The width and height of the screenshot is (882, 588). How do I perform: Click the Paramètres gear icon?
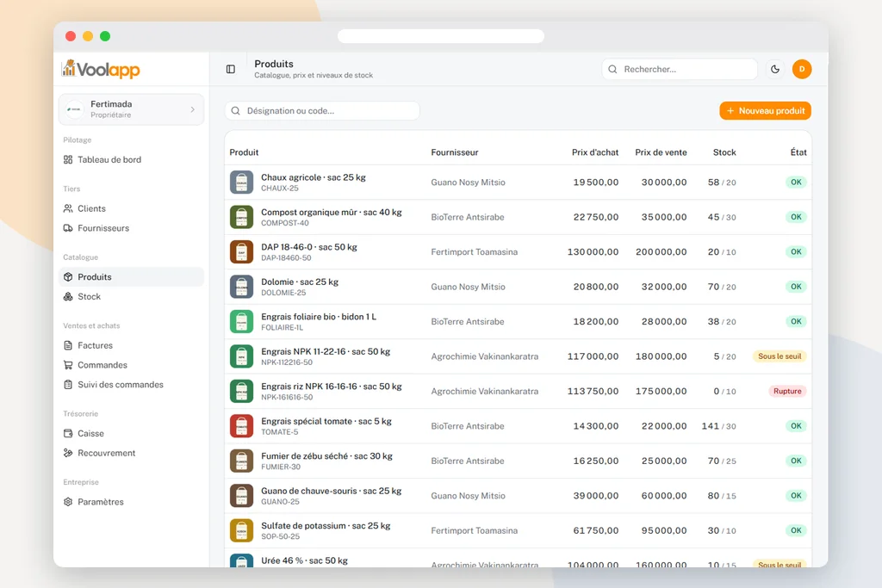tap(68, 502)
